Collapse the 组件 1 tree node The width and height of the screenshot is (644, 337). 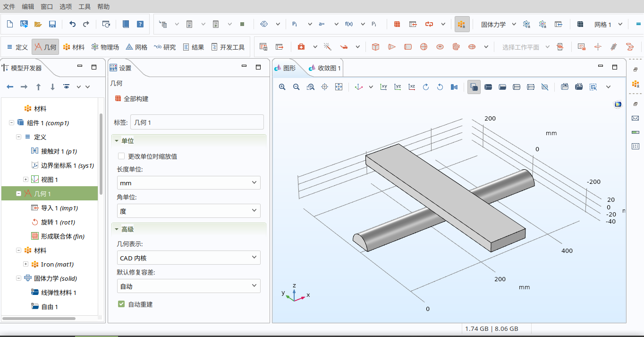(11, 123)
